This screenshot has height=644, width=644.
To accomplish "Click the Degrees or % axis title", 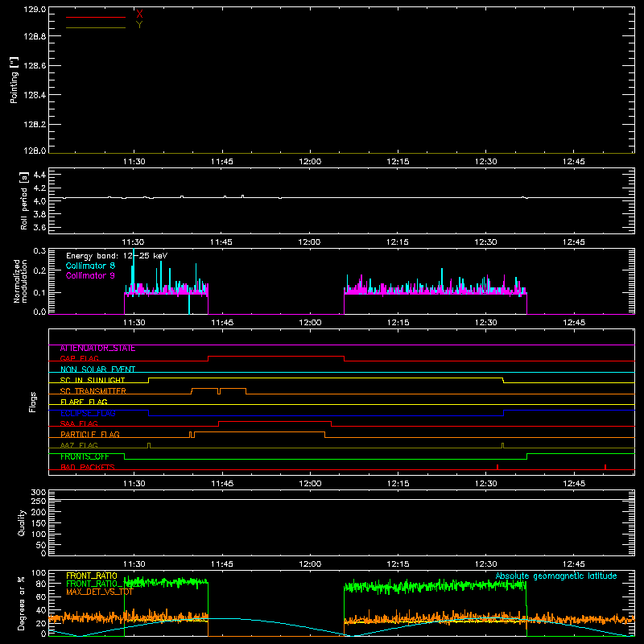I will click(22, 603).
